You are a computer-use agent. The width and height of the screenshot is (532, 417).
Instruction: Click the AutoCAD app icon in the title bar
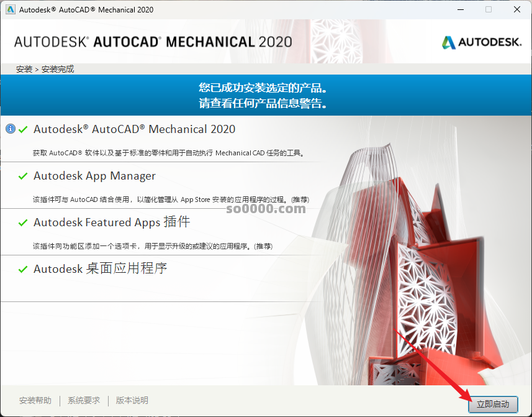(x=10, y=10)
